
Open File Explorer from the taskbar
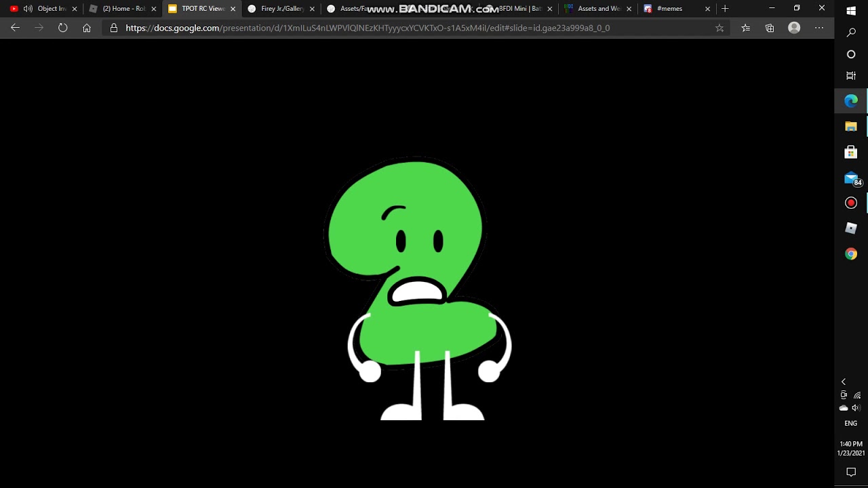[x=851, y=127]
